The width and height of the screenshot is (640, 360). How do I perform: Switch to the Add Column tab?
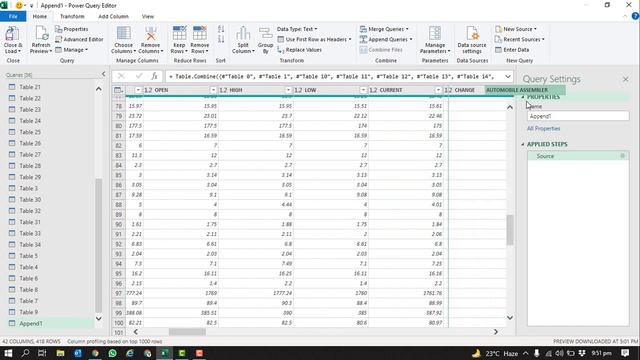[113, 16]
